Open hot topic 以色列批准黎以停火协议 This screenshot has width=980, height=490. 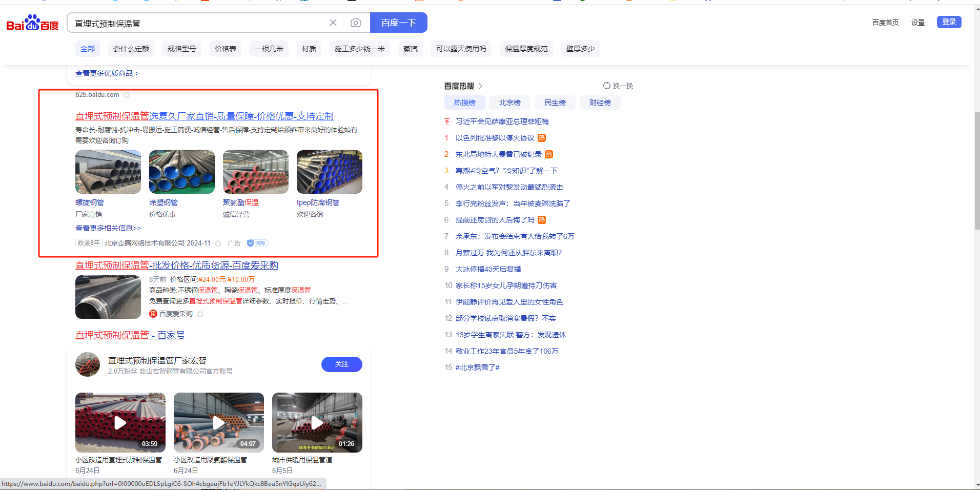click(495, 138)
